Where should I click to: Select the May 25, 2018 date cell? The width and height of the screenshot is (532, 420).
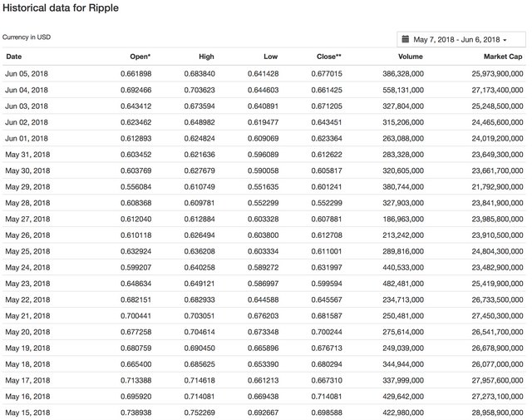pyautogui.click(x=27, y=251)
